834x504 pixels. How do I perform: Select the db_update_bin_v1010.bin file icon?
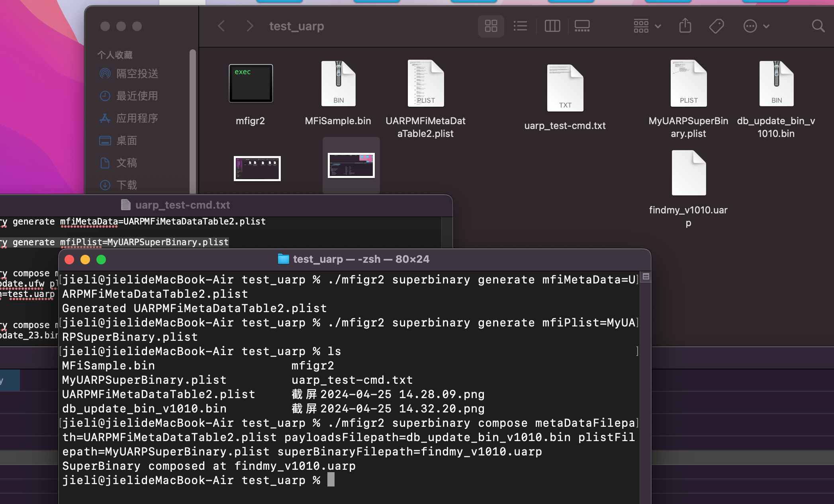coord(776,83)
